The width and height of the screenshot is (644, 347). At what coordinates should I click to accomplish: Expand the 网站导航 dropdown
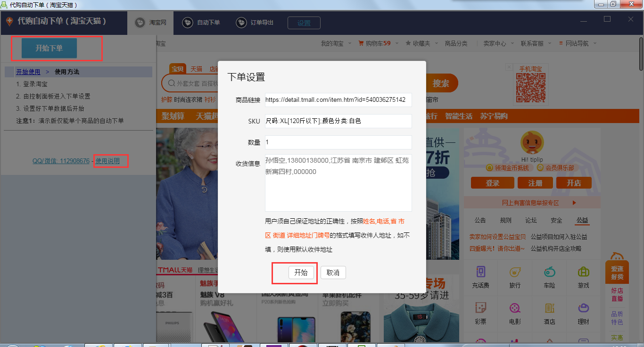(578, 43)
